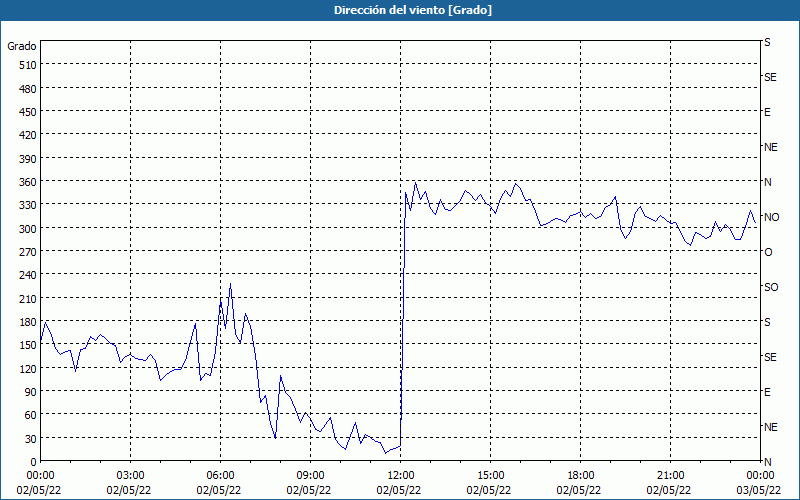Click the 06:00 time axis label
The image size is (800, 500).
coord(220,476)
